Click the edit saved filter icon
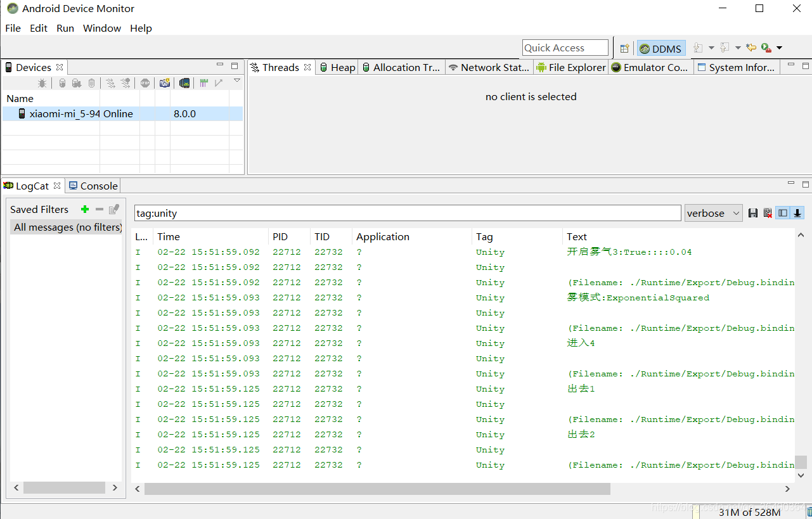This screenshot has height=519, width=812. [114, 209]
